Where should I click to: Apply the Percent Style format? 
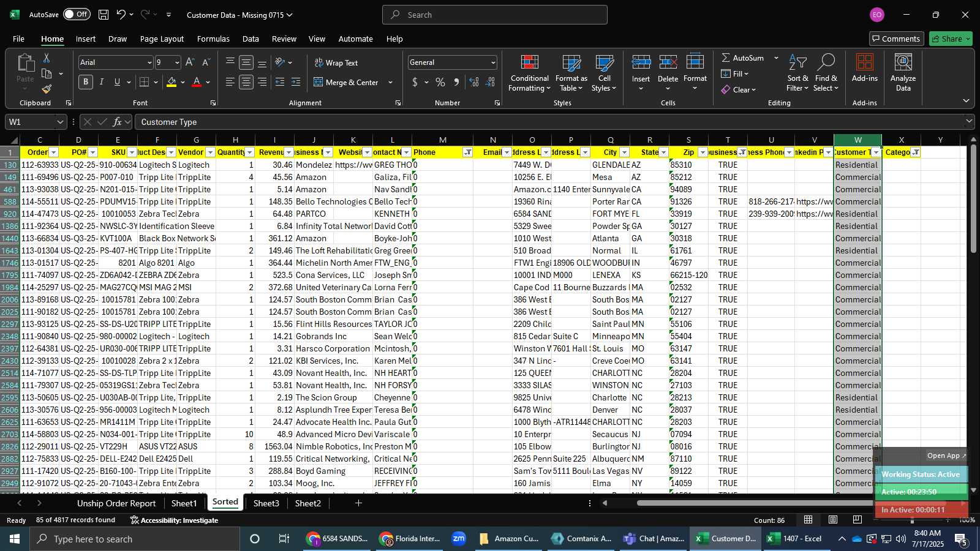click(440, 82)
